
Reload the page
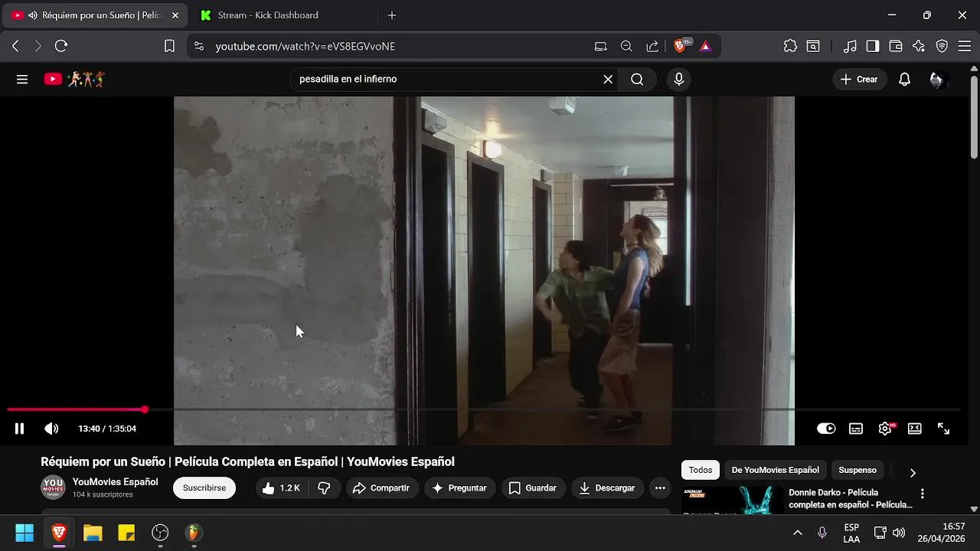(x=61, y=46)
